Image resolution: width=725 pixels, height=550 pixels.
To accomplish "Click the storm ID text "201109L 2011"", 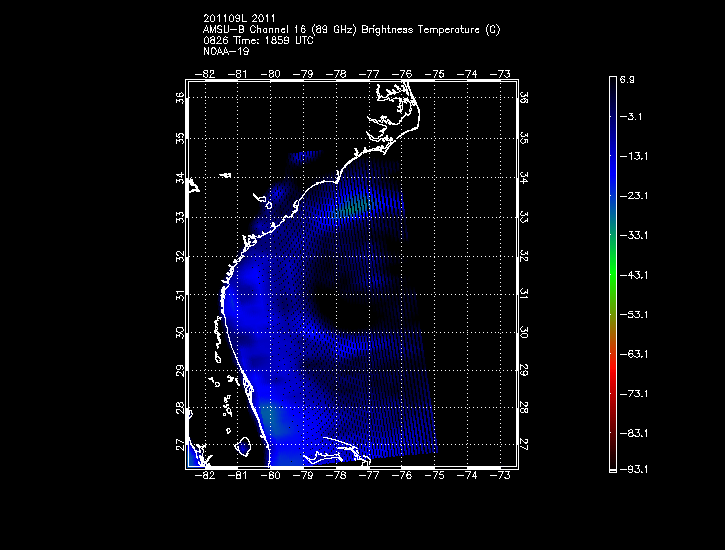I will pyautogui.click(x=239, y=18).
